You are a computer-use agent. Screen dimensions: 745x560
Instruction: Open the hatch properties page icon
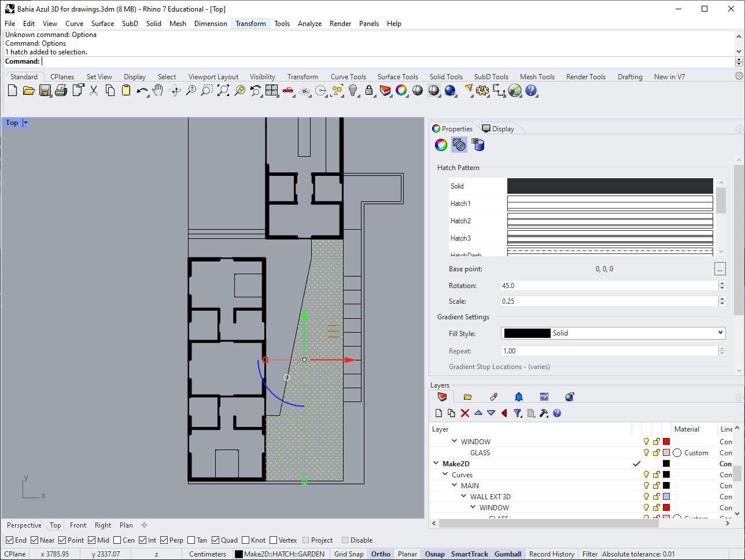(459, 145)
